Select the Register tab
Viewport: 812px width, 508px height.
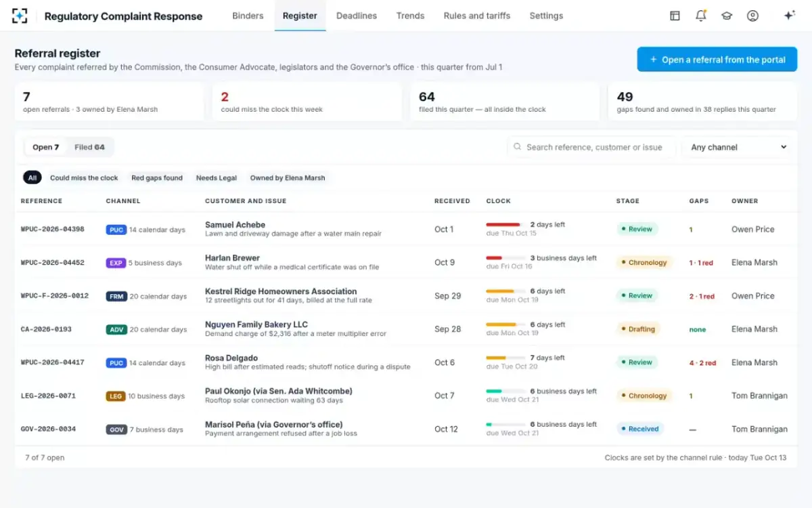[x=300, y=16]
